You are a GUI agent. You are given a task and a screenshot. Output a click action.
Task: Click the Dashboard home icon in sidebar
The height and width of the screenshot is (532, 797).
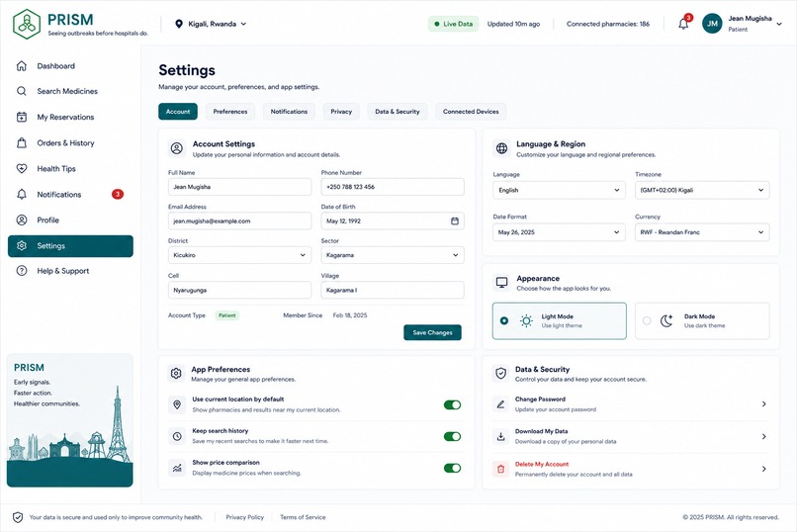[x=22, y=65]
